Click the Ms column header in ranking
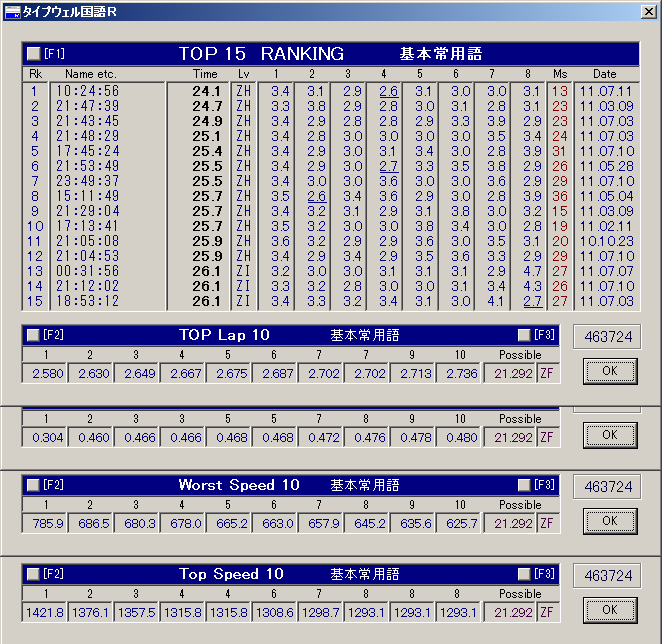Screen dimensions: 662x644 click(x=560, y=74)
